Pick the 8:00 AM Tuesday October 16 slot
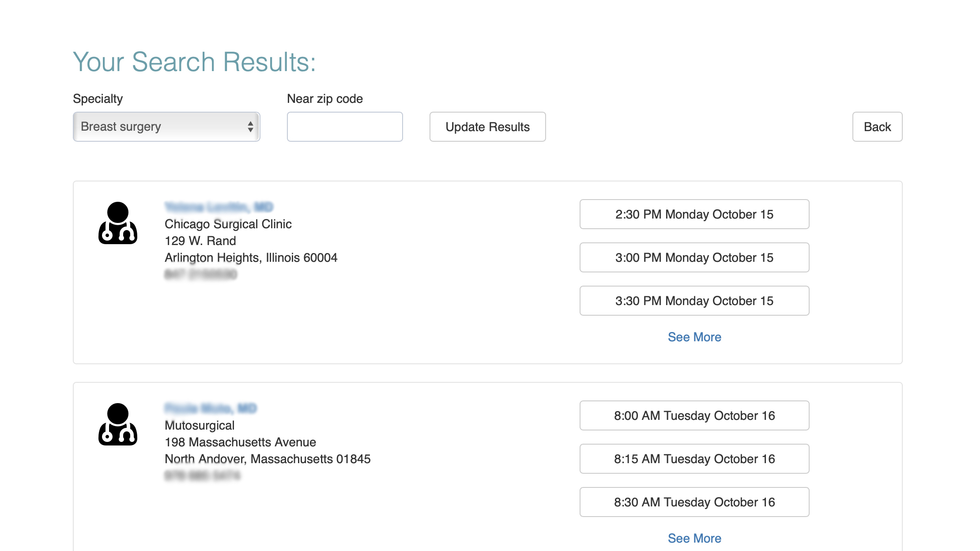This screenshot has height=551, width=980. [x=694, y=415]
